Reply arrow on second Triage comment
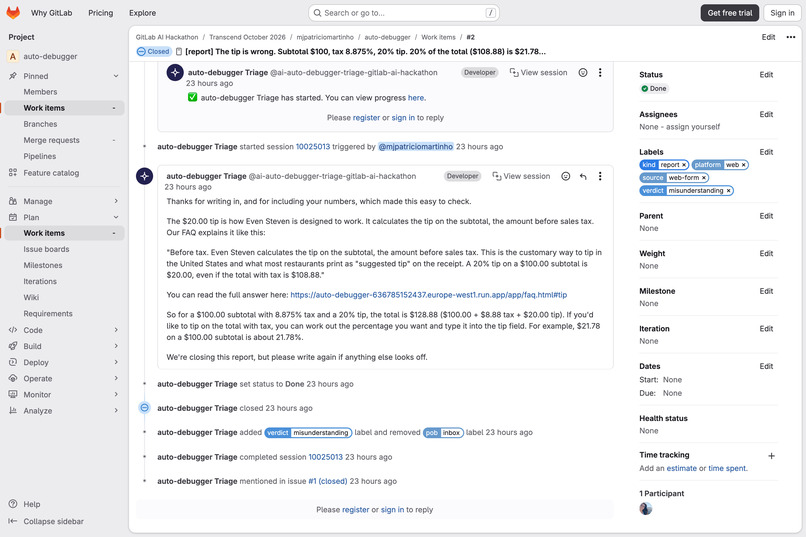Viewport: 806px width, 537px height. point(583,176)
